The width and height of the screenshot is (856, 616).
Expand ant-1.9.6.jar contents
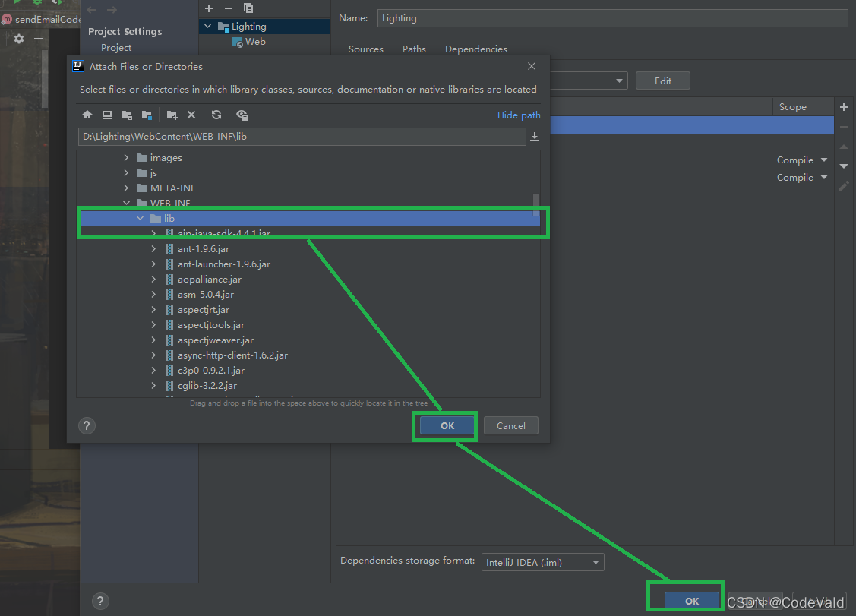(x=154, y=249)
